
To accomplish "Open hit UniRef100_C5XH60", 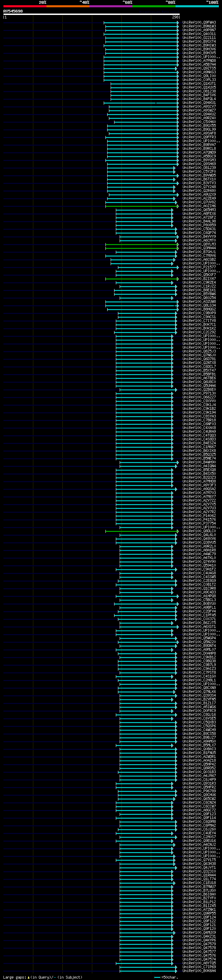I will (199, 122).
